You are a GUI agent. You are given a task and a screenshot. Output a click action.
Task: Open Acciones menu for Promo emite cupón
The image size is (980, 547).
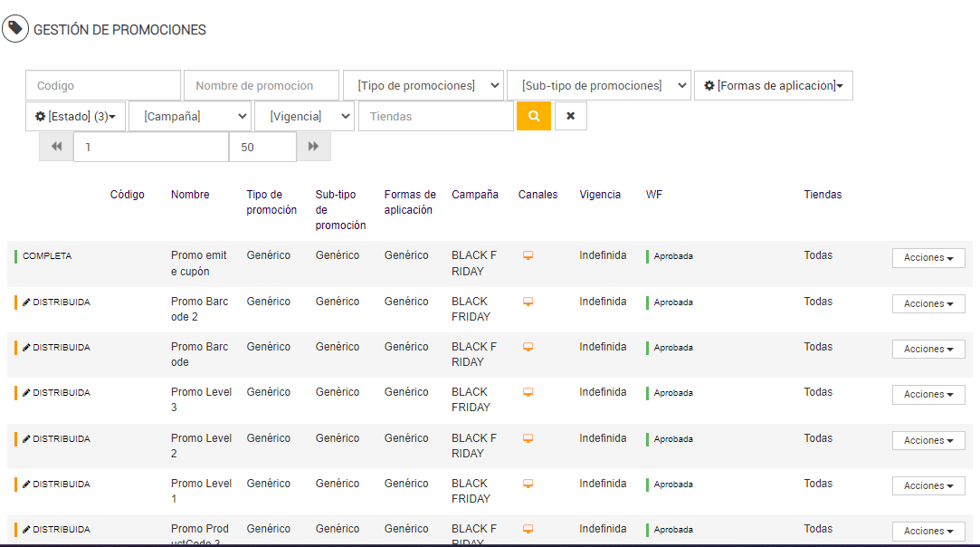tap(928, 258)
